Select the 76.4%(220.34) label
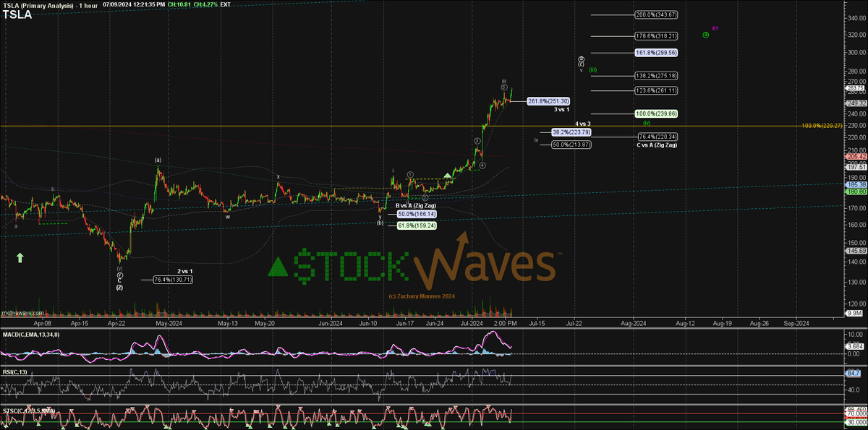Viewport: 868px width, 430px height. [658, 137]
